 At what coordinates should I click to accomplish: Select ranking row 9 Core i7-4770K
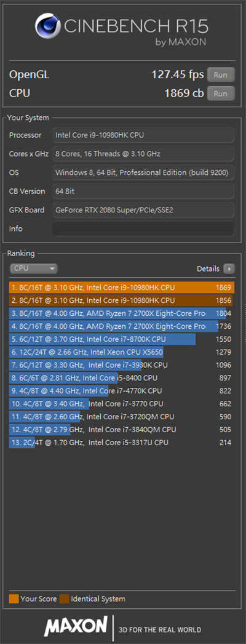pyautogui.click(x=122, y=391)
